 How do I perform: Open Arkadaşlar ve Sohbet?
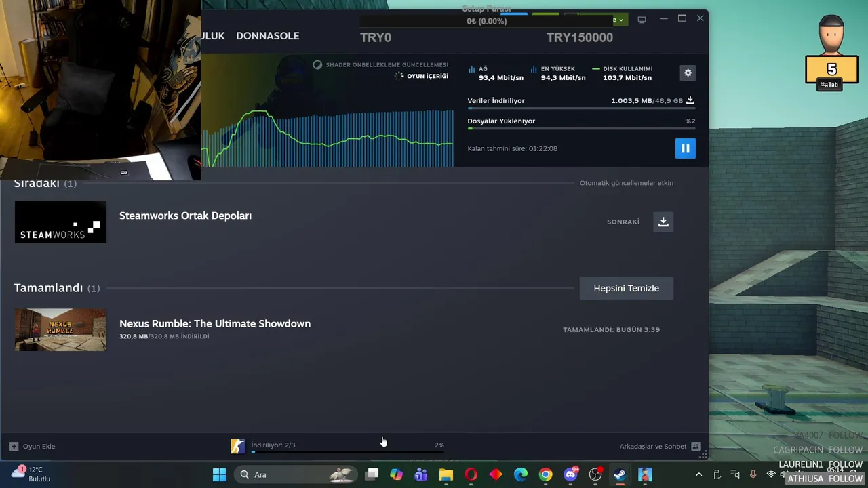653,446
